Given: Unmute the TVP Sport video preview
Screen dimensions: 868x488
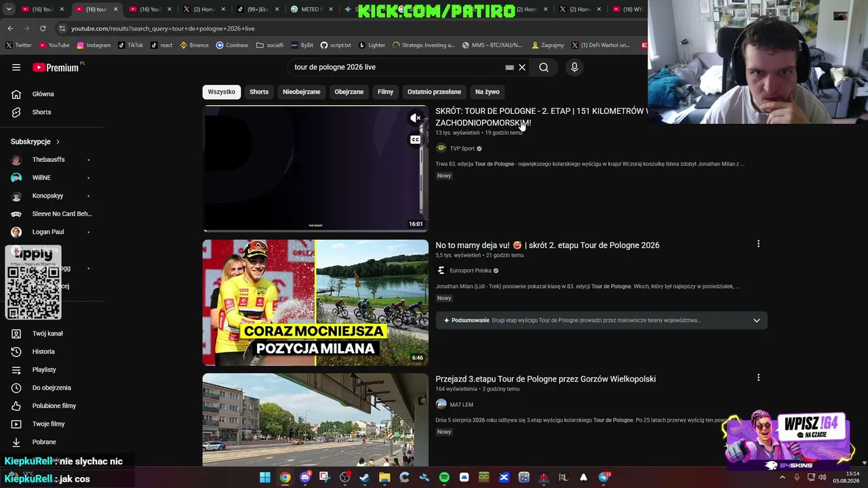Looking at the screenshot, I should coord(416,118).
